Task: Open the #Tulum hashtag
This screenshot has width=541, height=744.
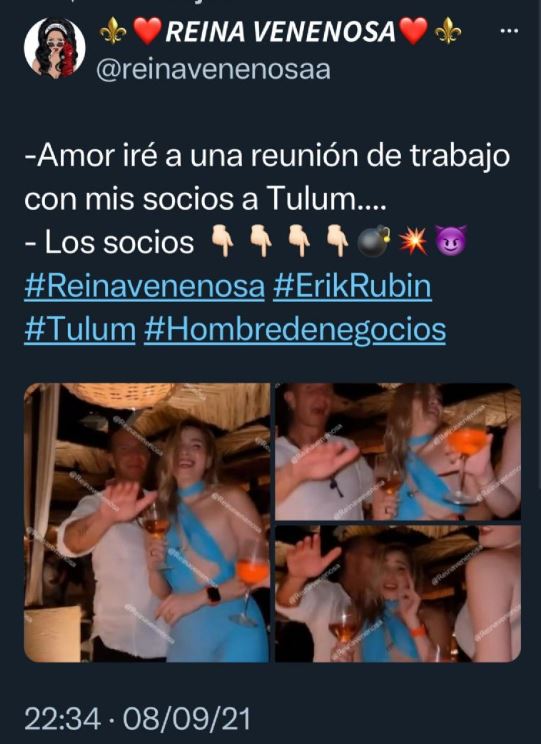Action: coord(80,329)
